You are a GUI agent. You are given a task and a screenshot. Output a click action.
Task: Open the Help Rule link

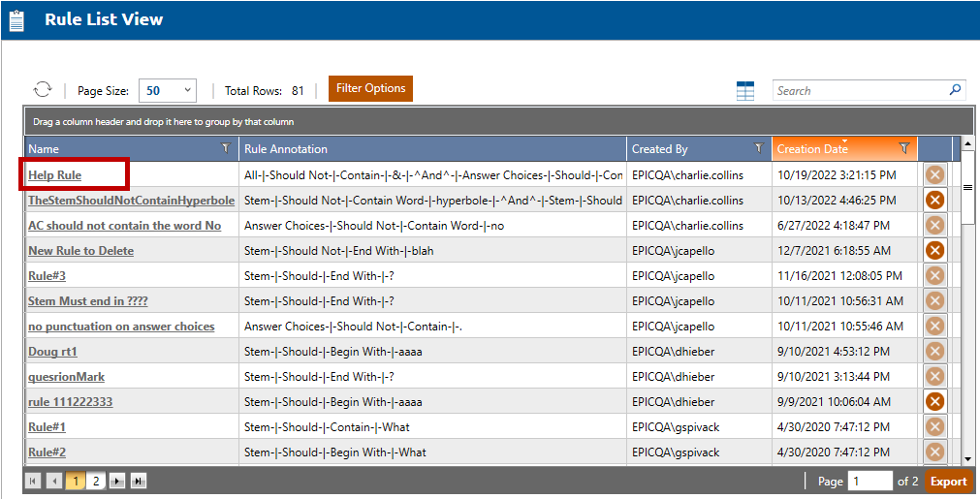point(54,175)
